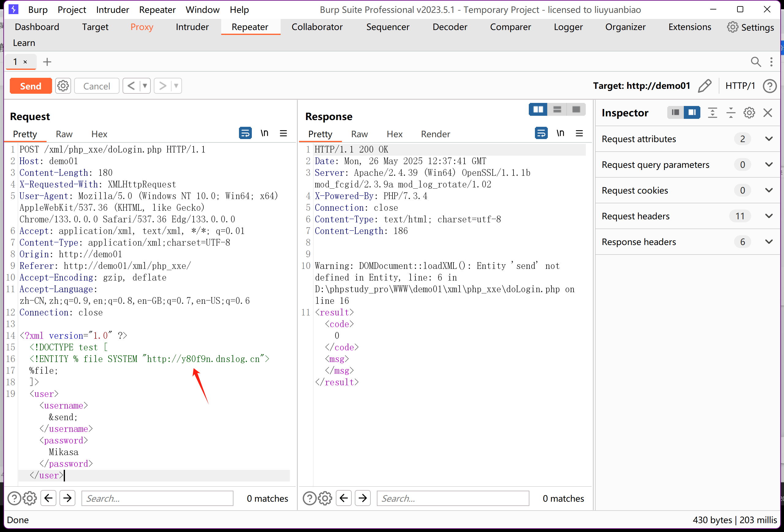
Task: Open the Inspector settings gear icon
Action: point(749,113)
